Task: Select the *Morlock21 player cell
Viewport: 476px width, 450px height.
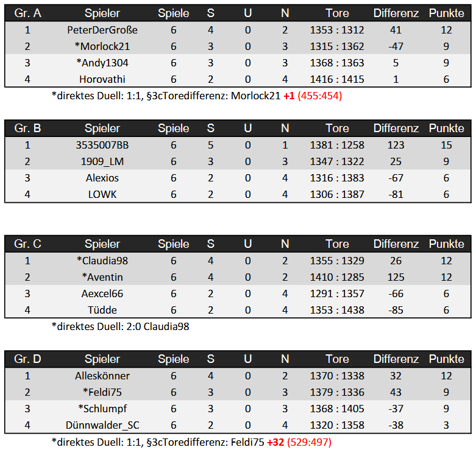Action: (102, 46)
